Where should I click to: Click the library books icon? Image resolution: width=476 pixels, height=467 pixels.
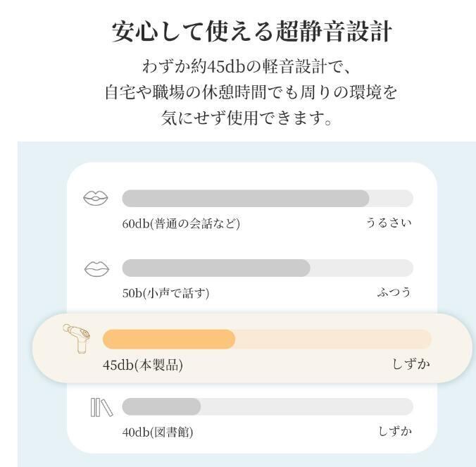101,407
